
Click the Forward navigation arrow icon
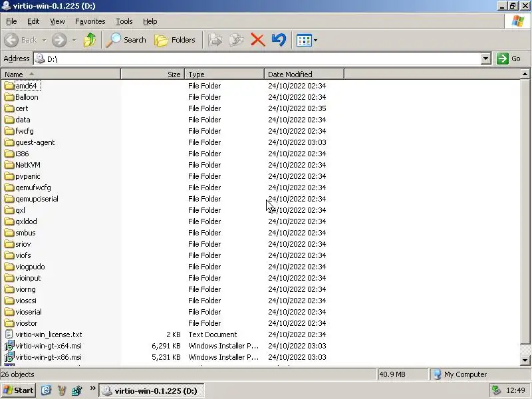(x=59, y=40)
